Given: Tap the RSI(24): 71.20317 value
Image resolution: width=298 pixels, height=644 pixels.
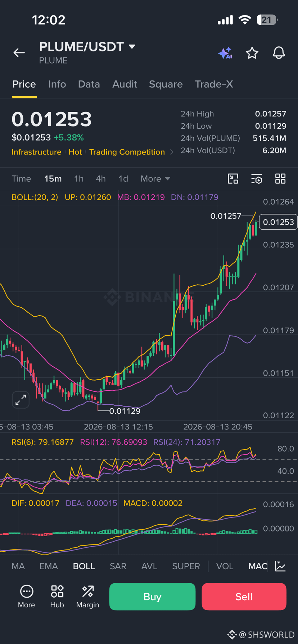Looking at the screenshot, I should click(x=187, y=442).
